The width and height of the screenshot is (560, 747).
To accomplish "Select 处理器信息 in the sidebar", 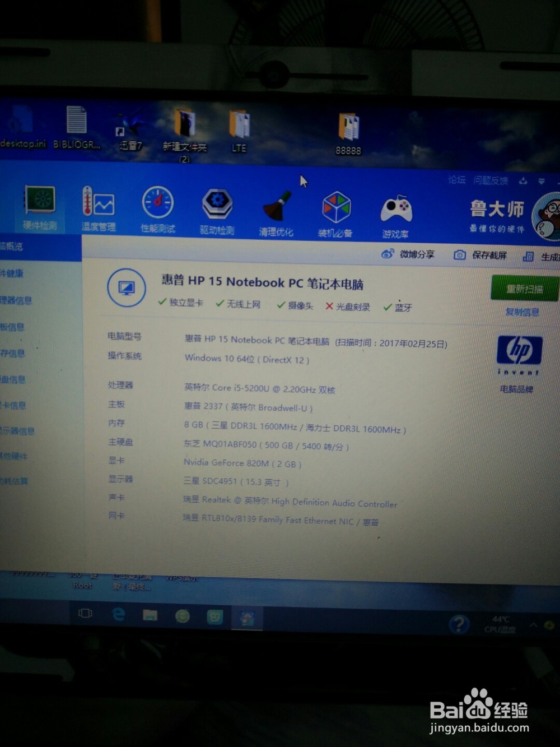I will (x=16, y=300).
